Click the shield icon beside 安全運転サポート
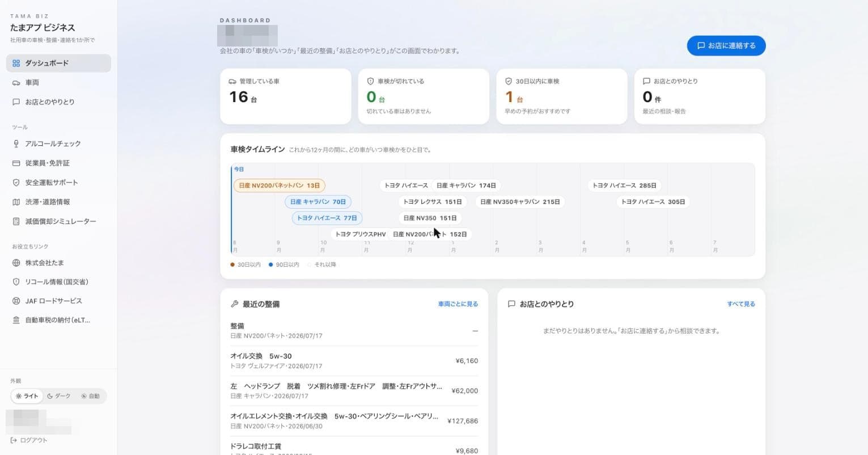Viewport: 868px width, 455px height. (x=16, y=183)
